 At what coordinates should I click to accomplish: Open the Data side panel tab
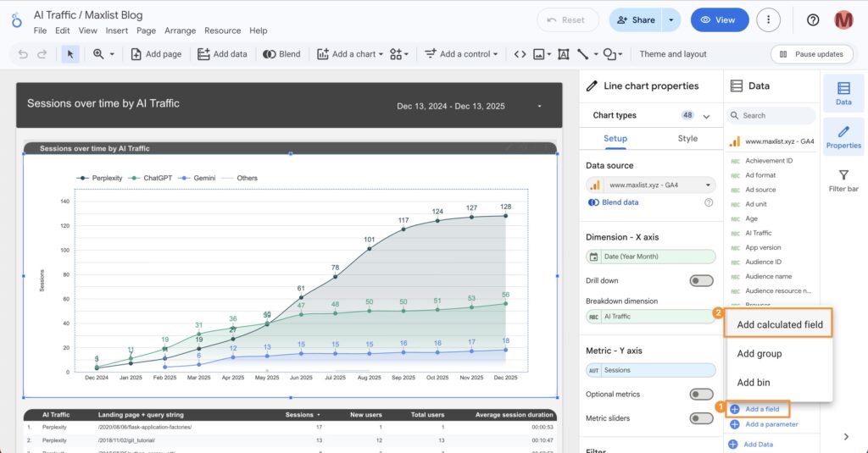coord(843,93)
